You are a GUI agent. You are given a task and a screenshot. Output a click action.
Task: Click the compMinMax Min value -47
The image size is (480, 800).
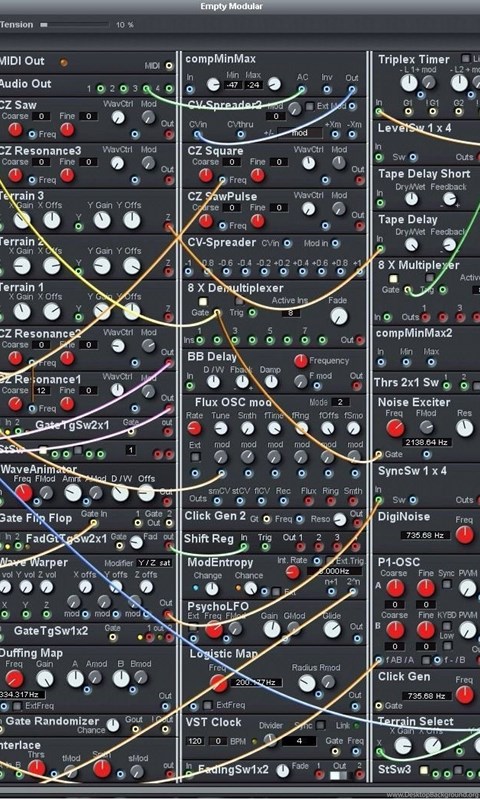coord(233,85)
